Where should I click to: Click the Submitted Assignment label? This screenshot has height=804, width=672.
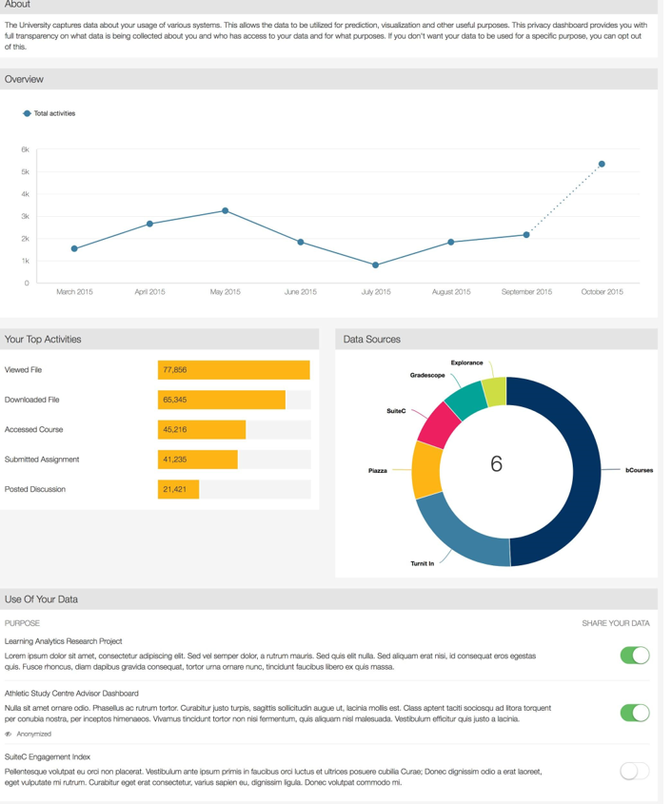[42, 460]
